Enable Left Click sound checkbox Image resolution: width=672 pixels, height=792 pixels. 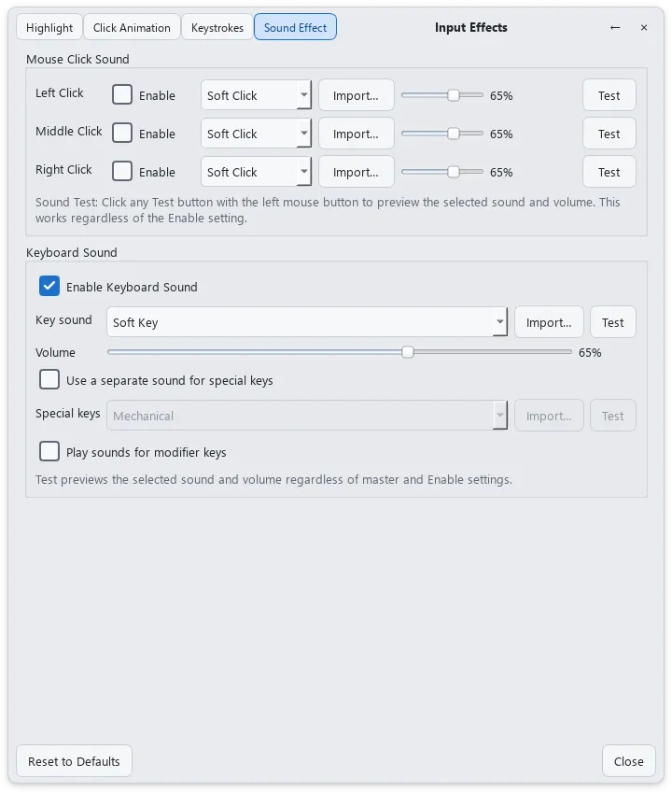122,95
